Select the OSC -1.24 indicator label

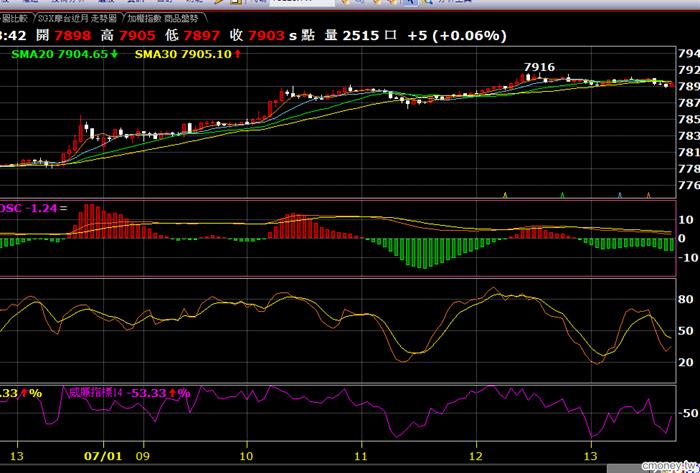(28, 208)
